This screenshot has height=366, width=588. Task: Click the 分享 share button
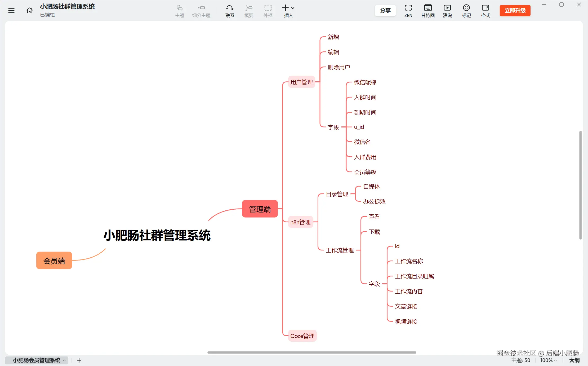[x=385, y=11]
